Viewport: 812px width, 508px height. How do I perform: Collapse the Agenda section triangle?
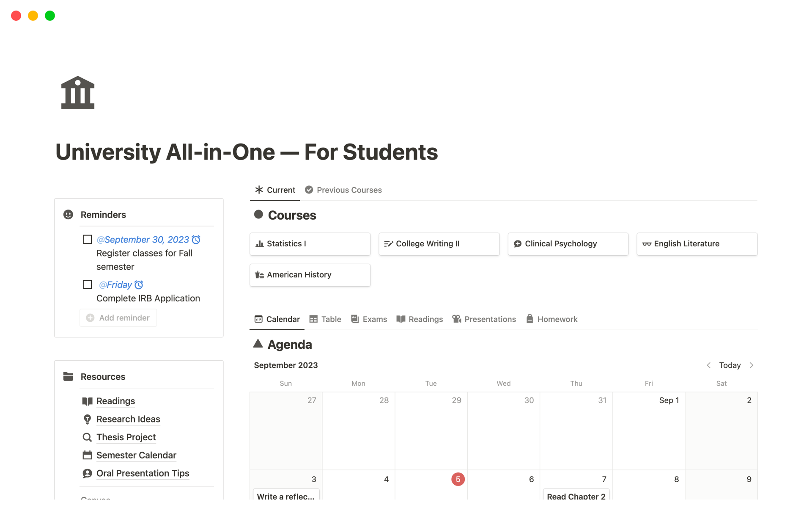click(x=258, y=344)
